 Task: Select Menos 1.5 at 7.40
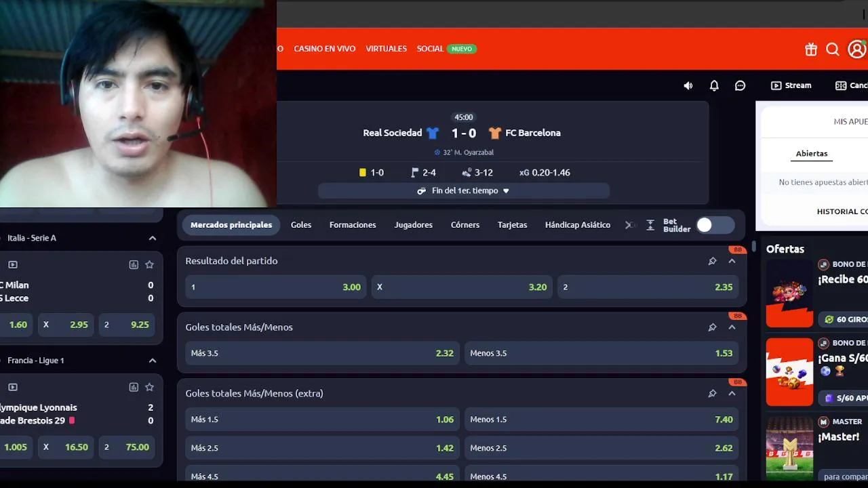601,420
